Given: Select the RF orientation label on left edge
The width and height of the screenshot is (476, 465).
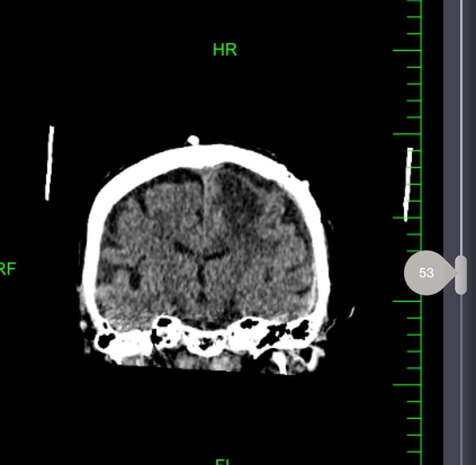Looking at the screenshot, I should click(8, 269).
